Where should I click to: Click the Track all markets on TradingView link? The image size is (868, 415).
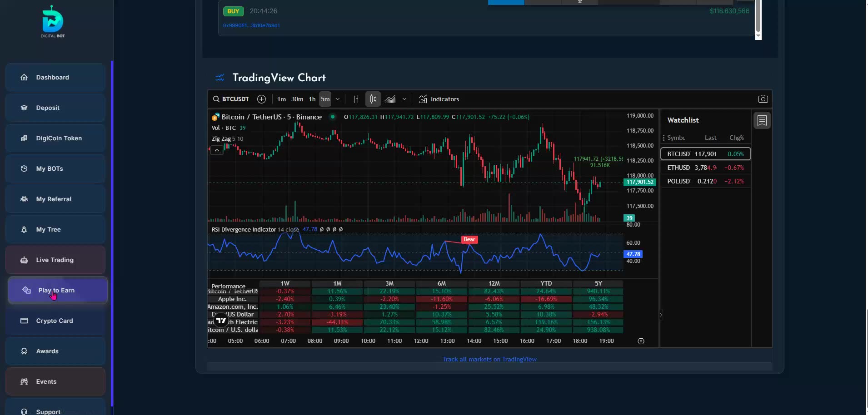pyautogui.click(x=489, y=359)
